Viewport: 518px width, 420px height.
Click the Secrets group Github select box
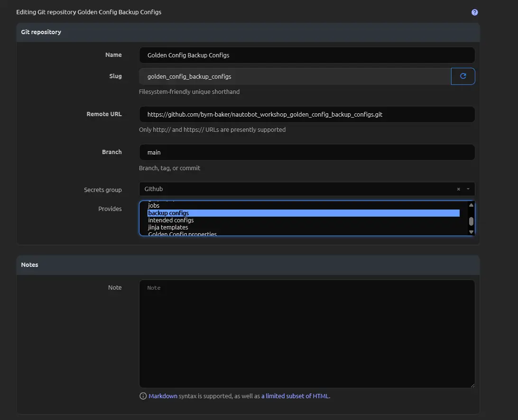[x=294, y=189]
